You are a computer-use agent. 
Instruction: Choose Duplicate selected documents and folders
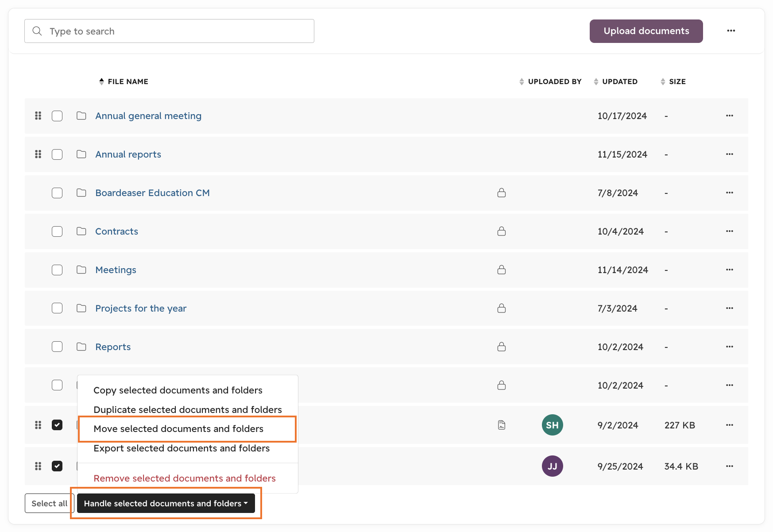click(x=188, y=410)
